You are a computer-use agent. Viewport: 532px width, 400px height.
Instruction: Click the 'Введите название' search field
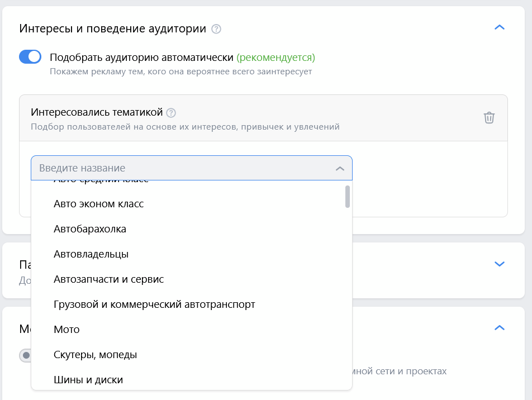click(192, 168)
